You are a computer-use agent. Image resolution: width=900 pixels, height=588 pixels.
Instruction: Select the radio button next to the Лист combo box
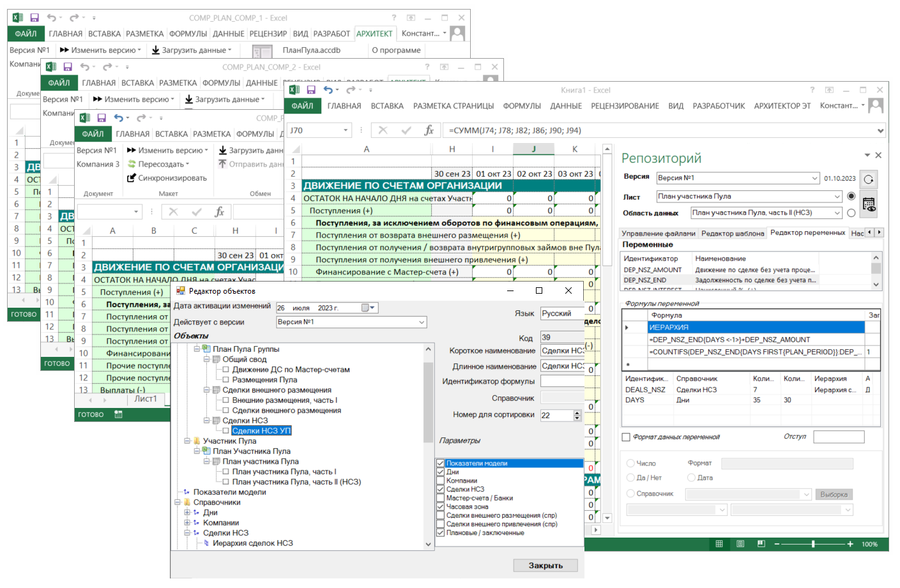pyautogui.click(x=851, y=197)
